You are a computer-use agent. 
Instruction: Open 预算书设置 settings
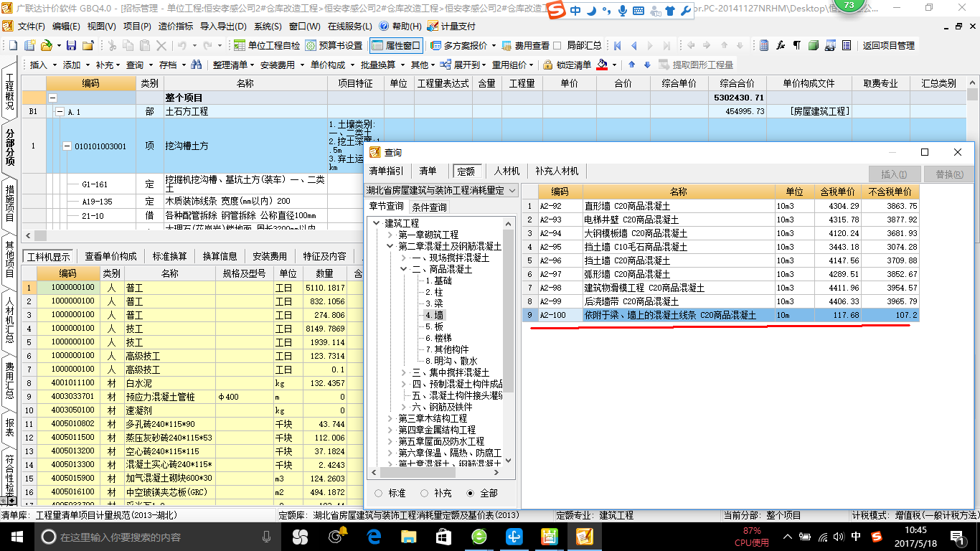334,45
